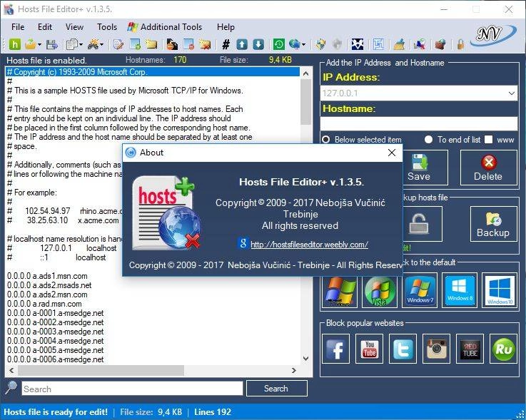Select the '0.0.0.0 a-0003.a-msedge.net' line
The image size is (526, 420).
tap(56, 332)
